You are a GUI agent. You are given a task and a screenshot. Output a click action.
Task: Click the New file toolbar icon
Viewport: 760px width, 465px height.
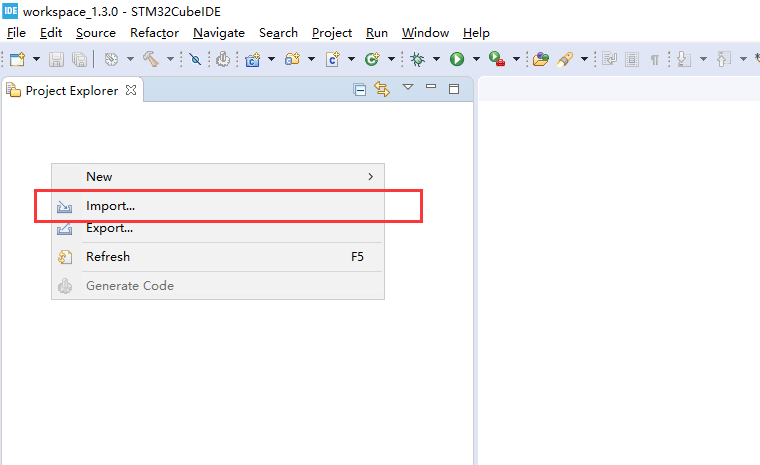(x=17, y=59)
